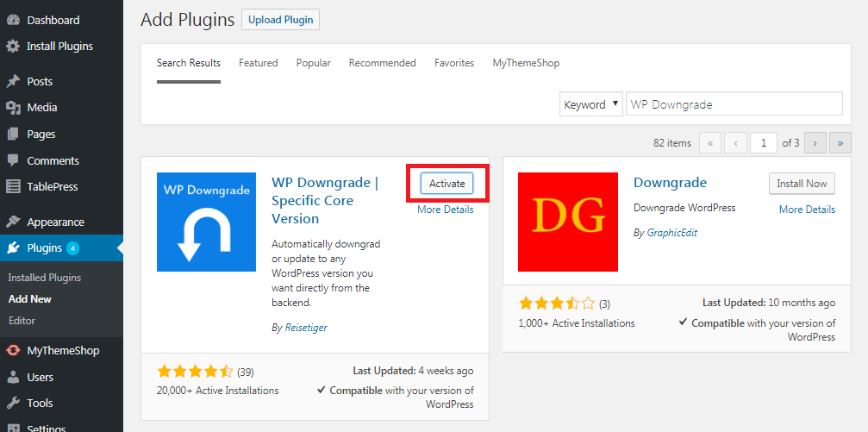The width and height of the screenshot is (868, 432).
Task: Switch to Search Results tab
Action: point(189,63)
